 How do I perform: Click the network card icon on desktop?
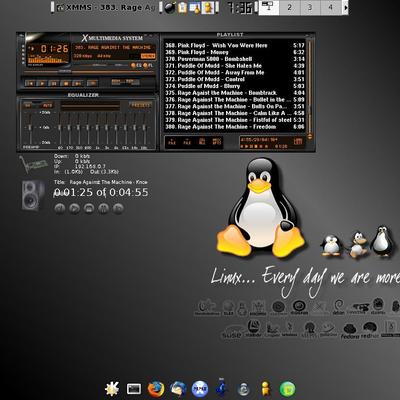point(33,164)
